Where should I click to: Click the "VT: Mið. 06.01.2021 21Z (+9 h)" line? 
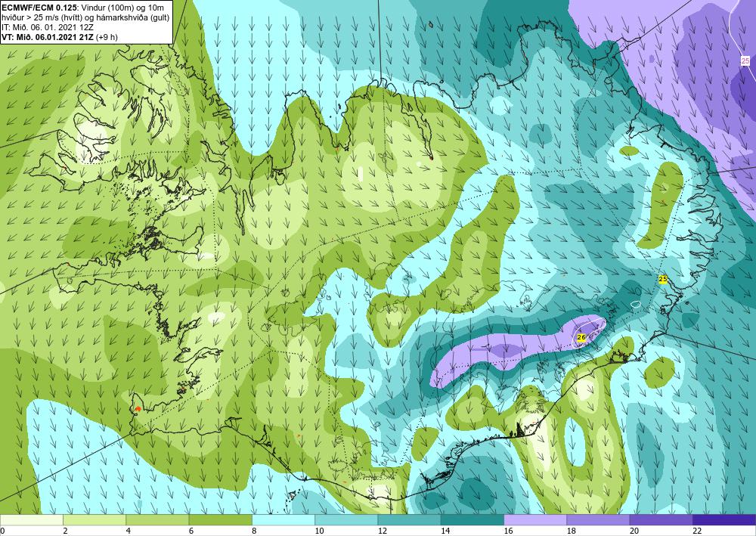(x=60, y=36)
